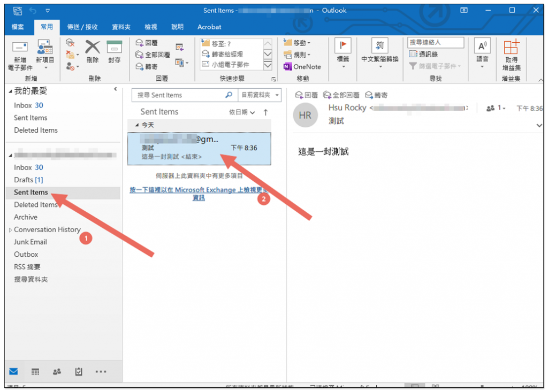The height and width of the screenshot is (392, 548).
Task: Open the account Drafts [1] folder
Action: (29, 180)
